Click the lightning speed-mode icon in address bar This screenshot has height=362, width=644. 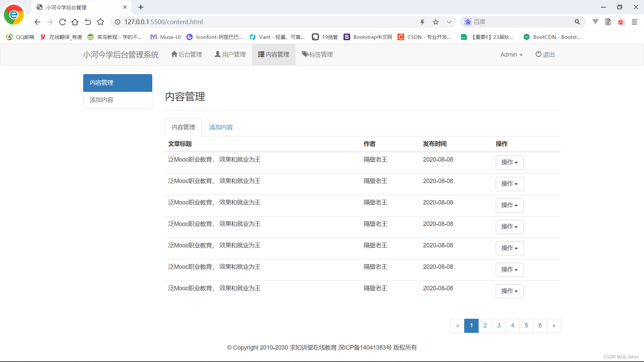tap(422, 22)
